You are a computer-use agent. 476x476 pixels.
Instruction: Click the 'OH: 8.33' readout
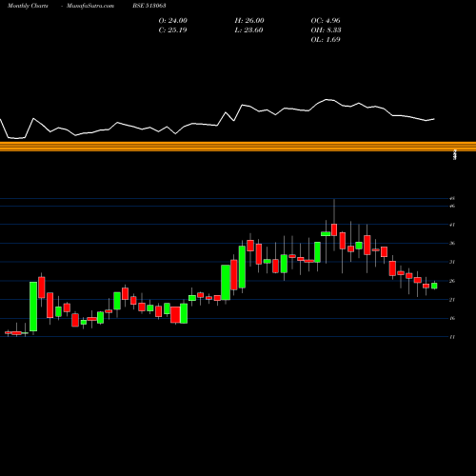(x=326, y=30)
